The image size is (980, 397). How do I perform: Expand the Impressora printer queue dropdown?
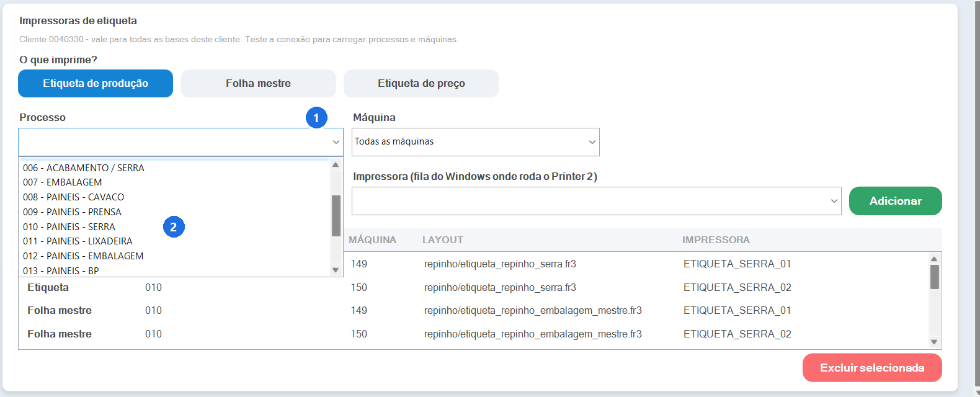[x=597, y=201]
